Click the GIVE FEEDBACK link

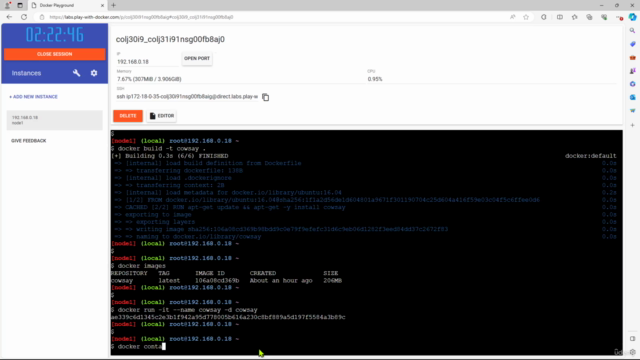pos(29,141)
